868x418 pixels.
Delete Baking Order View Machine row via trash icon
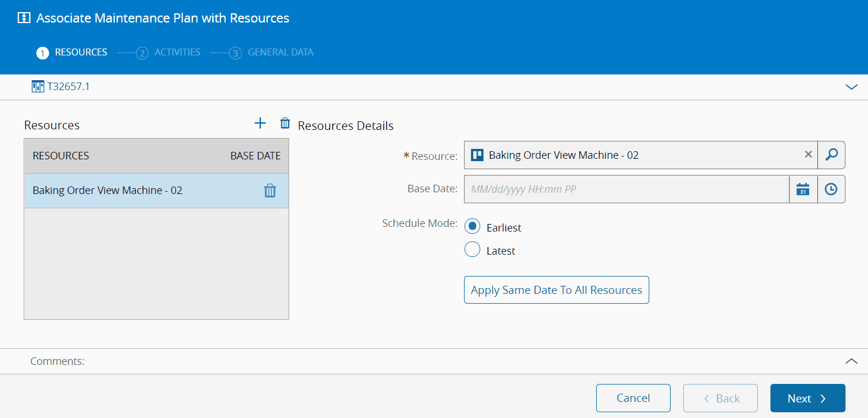click(x=270, y=191)
